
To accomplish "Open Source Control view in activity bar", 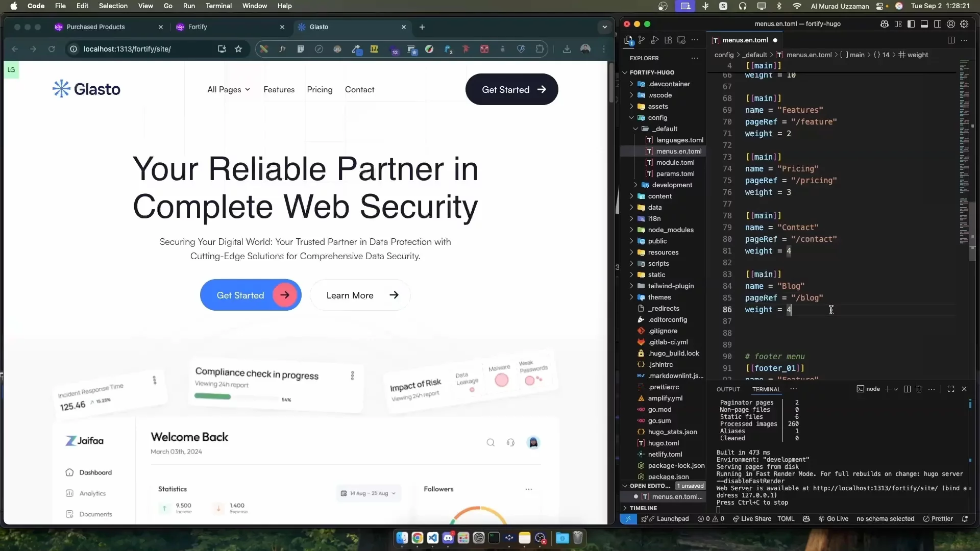I will (642, 40).
